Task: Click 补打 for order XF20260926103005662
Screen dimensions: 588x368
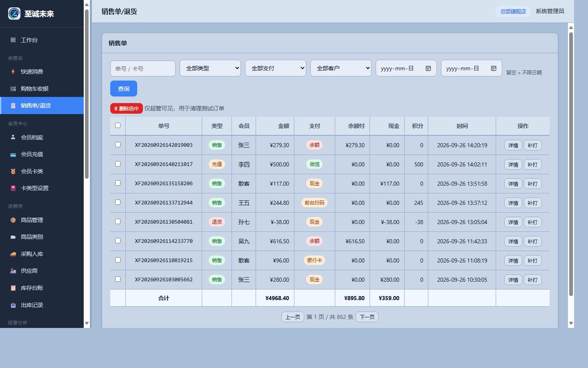Action: pos(532,280)
